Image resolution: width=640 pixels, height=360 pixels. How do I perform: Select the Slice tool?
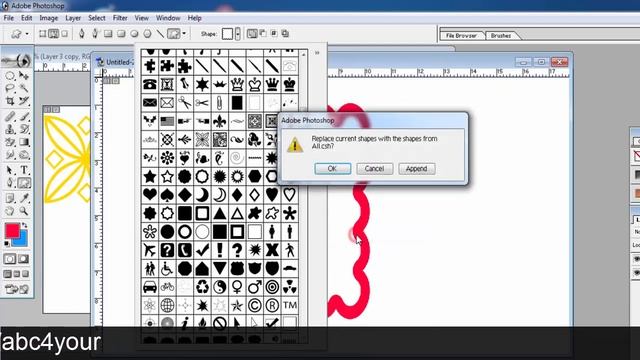pyautogui.click(x=24, y=100)
